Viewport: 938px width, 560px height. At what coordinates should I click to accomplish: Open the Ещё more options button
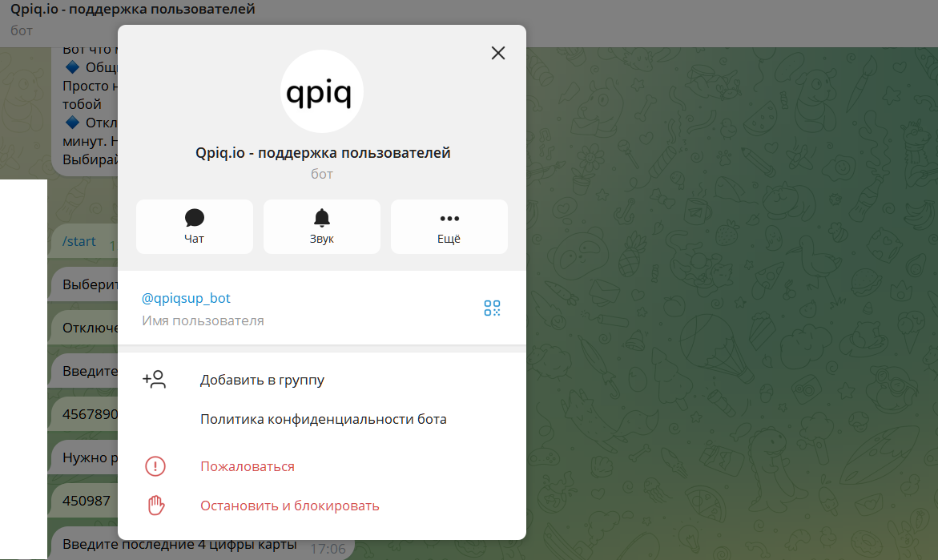click(449, 227)
